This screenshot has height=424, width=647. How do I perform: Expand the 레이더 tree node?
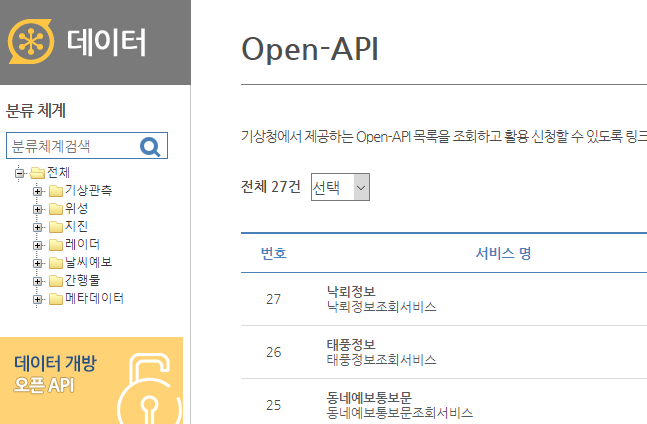38,245
